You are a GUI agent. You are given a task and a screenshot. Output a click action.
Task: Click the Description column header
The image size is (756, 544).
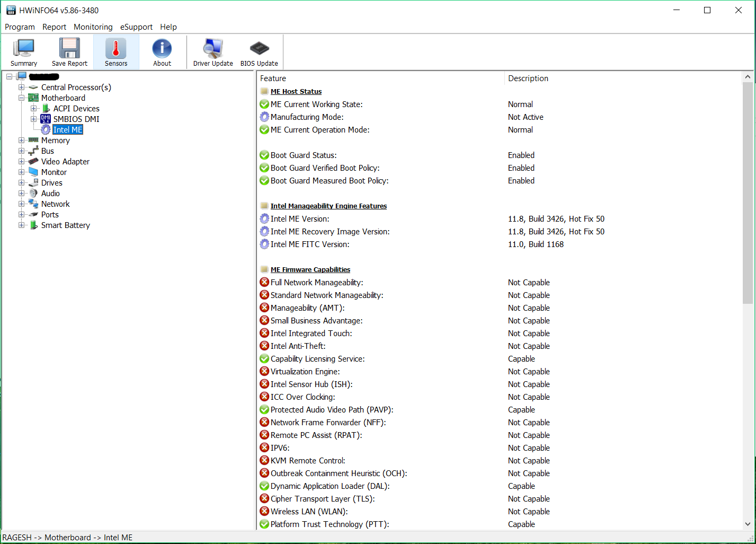(623, 78)
